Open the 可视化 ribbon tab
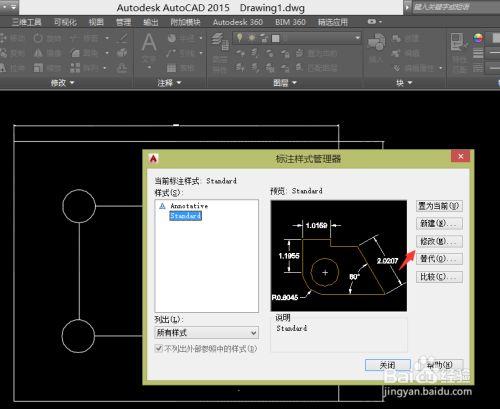The width and height of the screenshot is (500, 409). 65,22
